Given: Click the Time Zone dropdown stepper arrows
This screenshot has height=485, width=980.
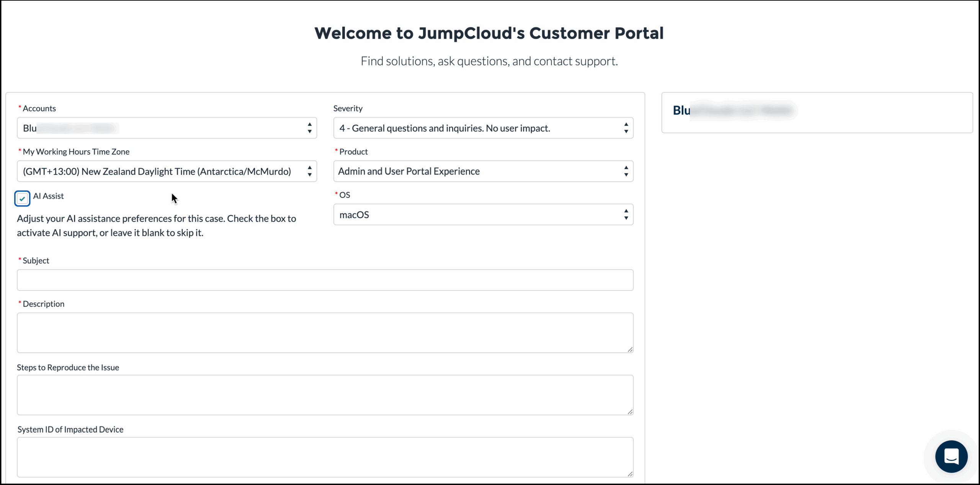Looking at the screenshot, I should click(309, 171).
